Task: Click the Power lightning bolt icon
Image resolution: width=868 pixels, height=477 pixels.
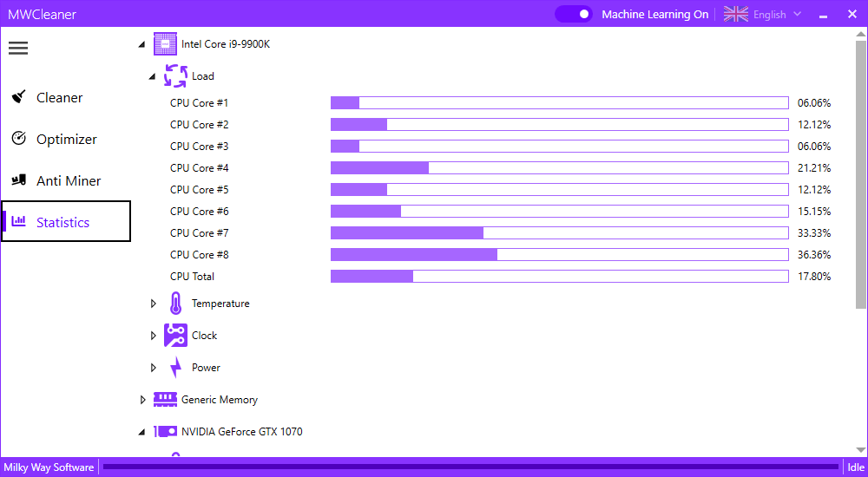Action: [175, 367]
